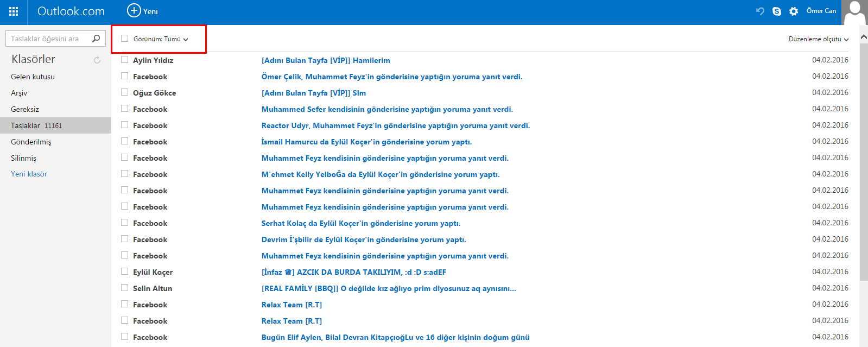Check the Aylin Yıldız message checkbox
Image resolution: width=868 pixels, height=347 pixels.
125,60
